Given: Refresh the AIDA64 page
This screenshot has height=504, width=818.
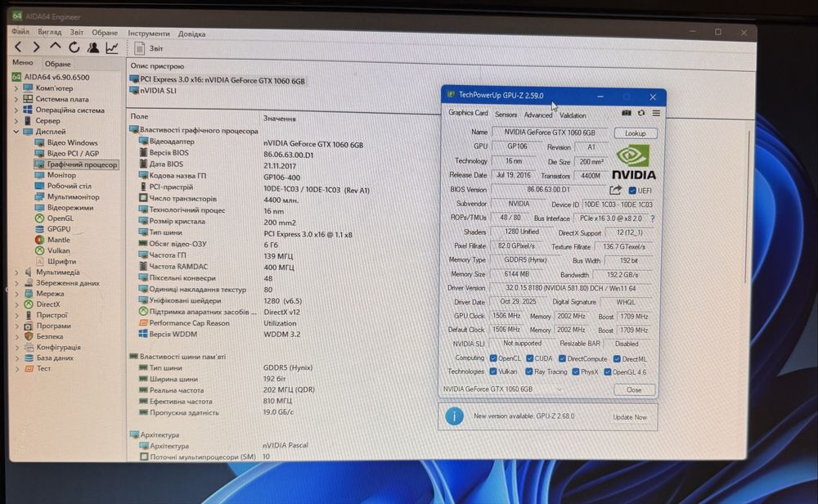Looking at the screenshot, I should coord(74,47).
